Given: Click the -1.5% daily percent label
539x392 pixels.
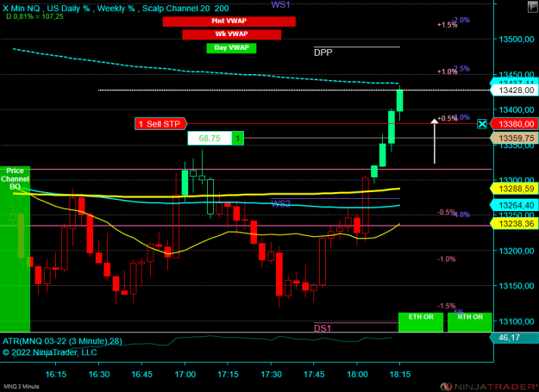Looking at the screenshot, I should click(446, 306).
